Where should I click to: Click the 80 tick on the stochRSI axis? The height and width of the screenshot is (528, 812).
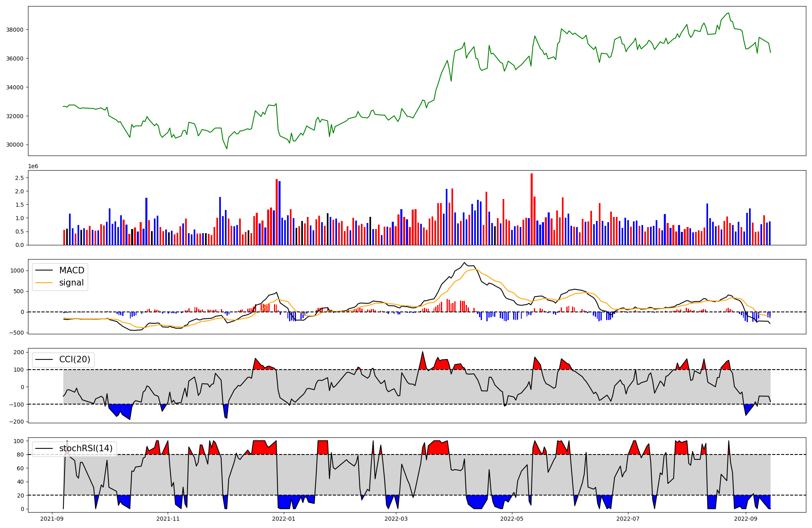click(x=20, y=455)
